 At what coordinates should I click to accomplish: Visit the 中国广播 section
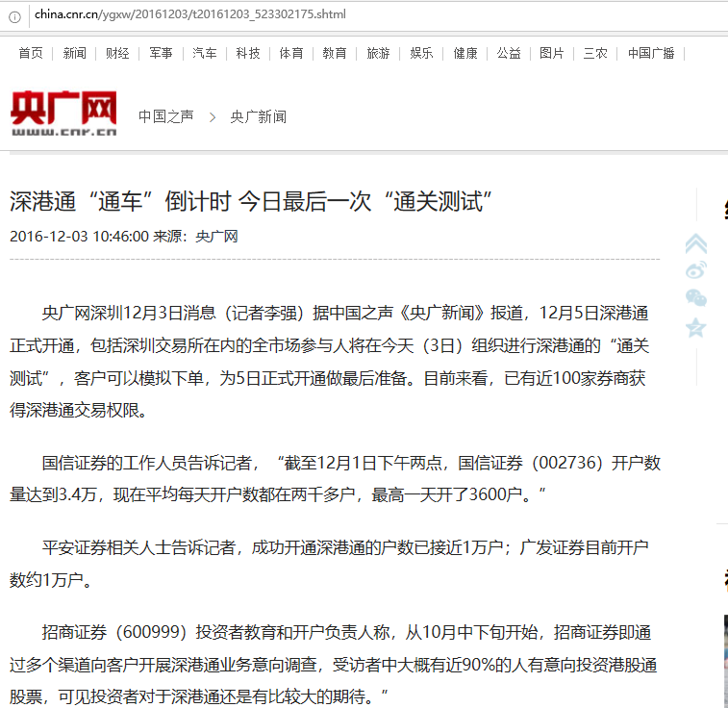pos(651,54)
